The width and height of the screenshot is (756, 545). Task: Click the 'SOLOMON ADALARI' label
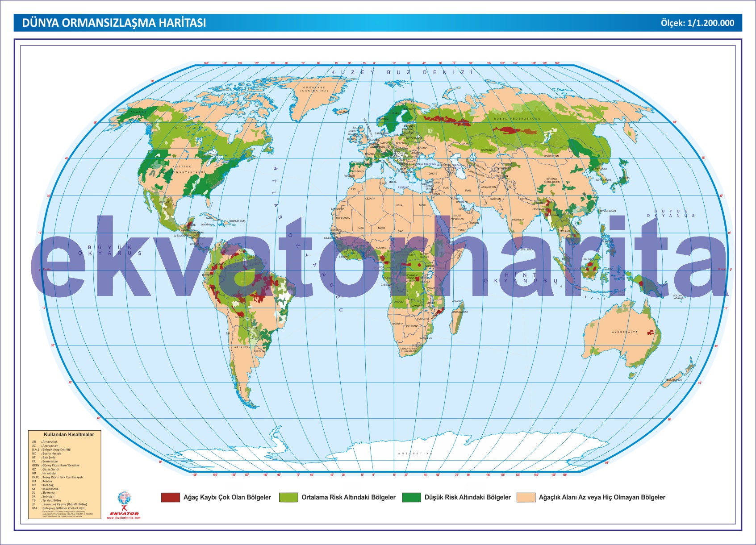(x=679, y=297)
